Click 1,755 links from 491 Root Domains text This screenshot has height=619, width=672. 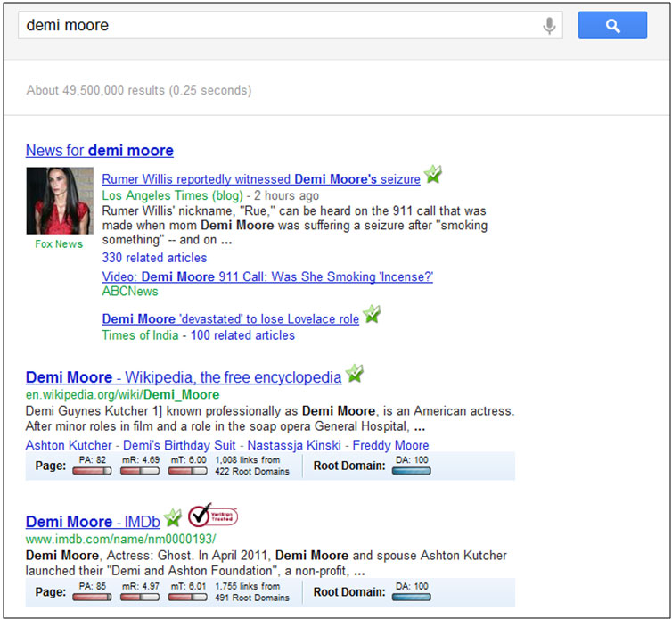(252, 592)
